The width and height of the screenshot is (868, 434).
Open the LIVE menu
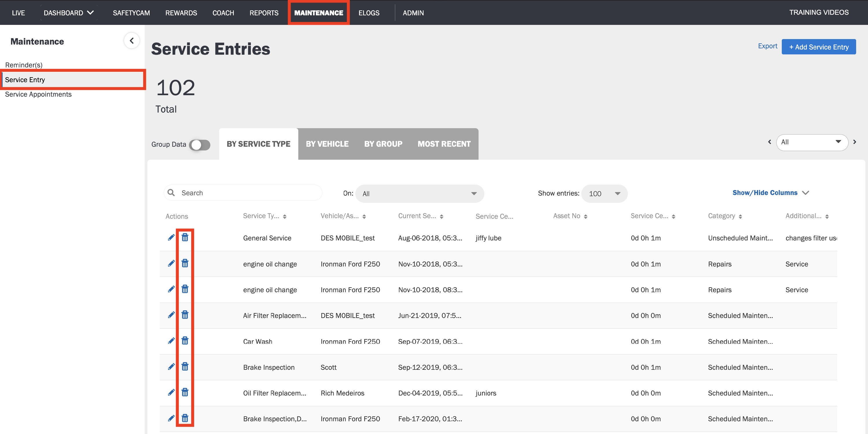18,13
